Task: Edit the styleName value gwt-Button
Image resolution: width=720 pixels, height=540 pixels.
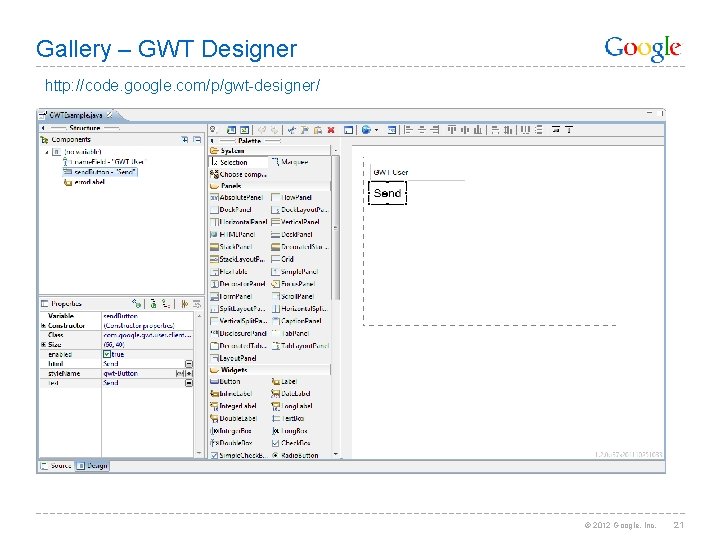Action: coord(139,373)
